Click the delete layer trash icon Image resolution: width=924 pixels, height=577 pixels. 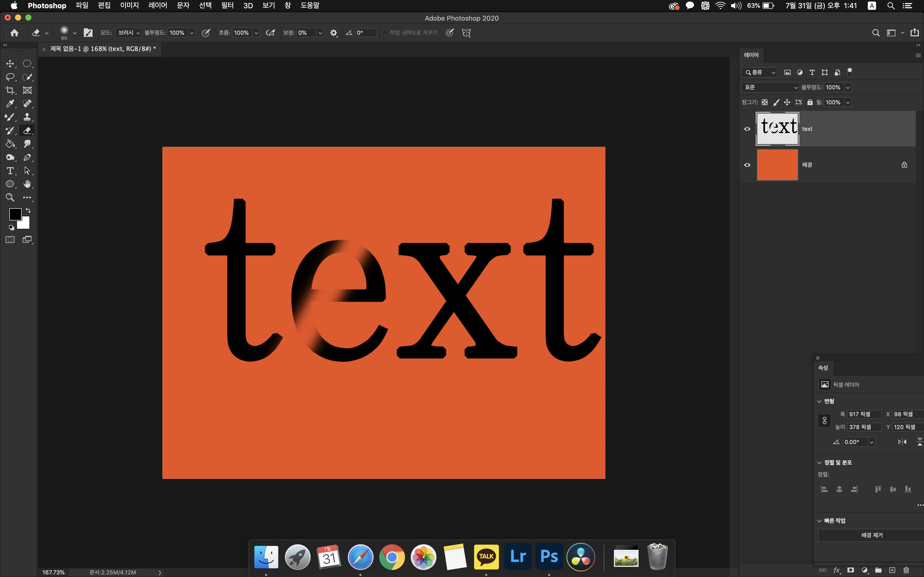pyautogui.click(x=906, y=570)
